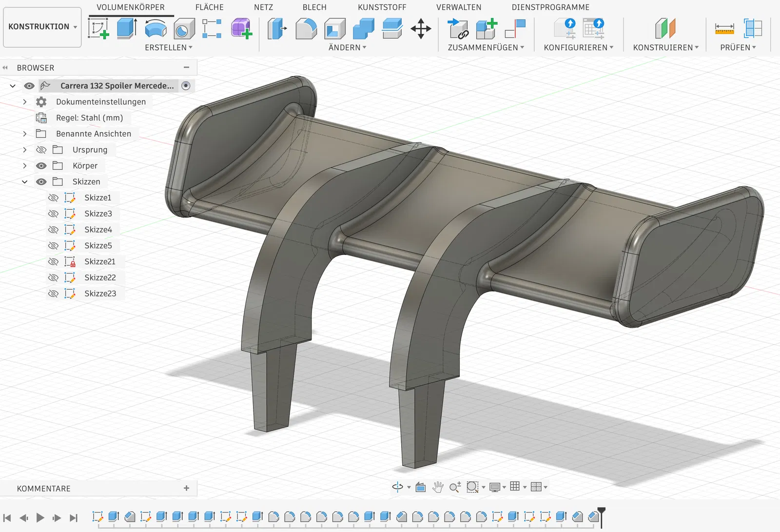Choose the Fillet tool in Ändern
The image size is (780, 532).
click(x=306, y=28)
